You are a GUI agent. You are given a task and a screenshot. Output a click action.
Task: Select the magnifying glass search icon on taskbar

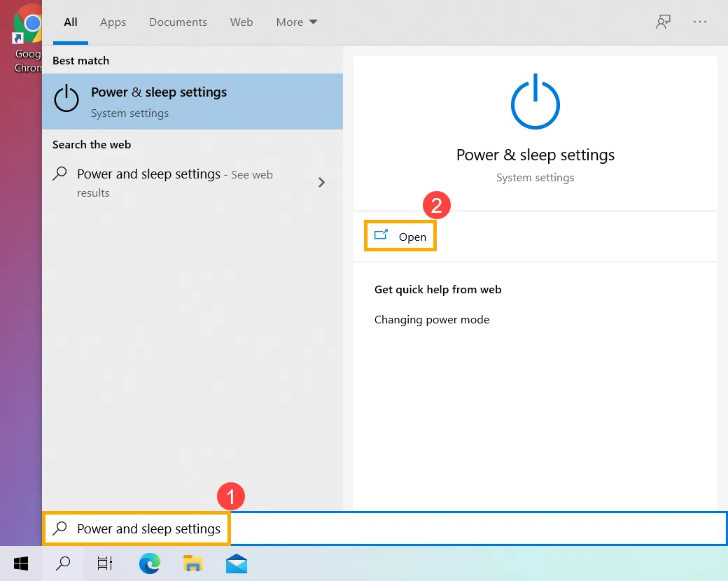click(62, 563)
